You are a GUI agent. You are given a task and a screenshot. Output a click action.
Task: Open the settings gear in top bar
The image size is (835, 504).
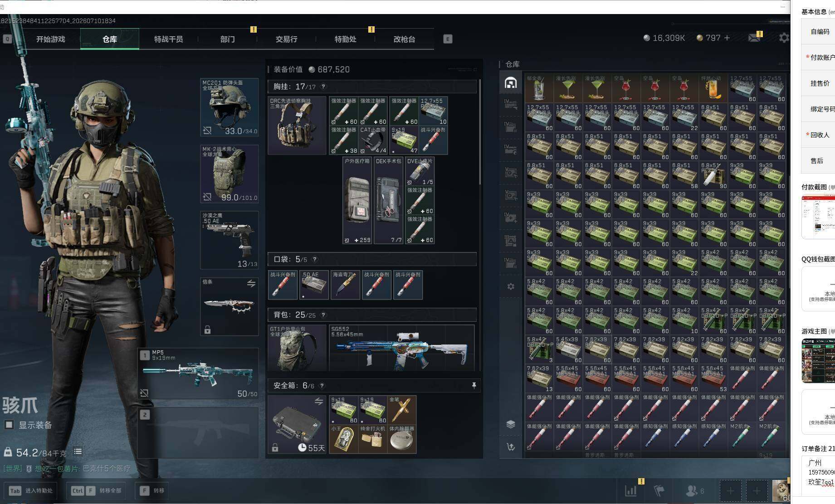(x=784, y=38)
